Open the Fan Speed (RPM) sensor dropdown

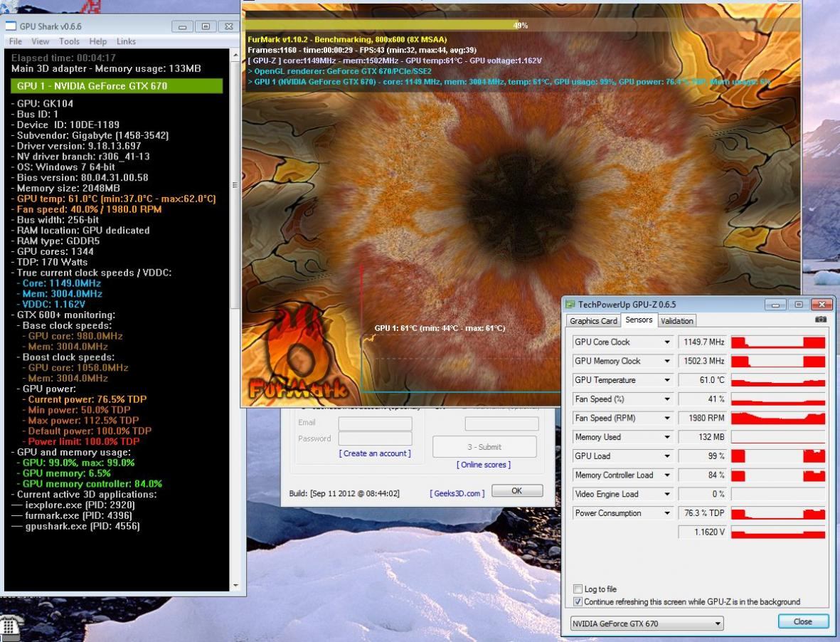(667, 418)
